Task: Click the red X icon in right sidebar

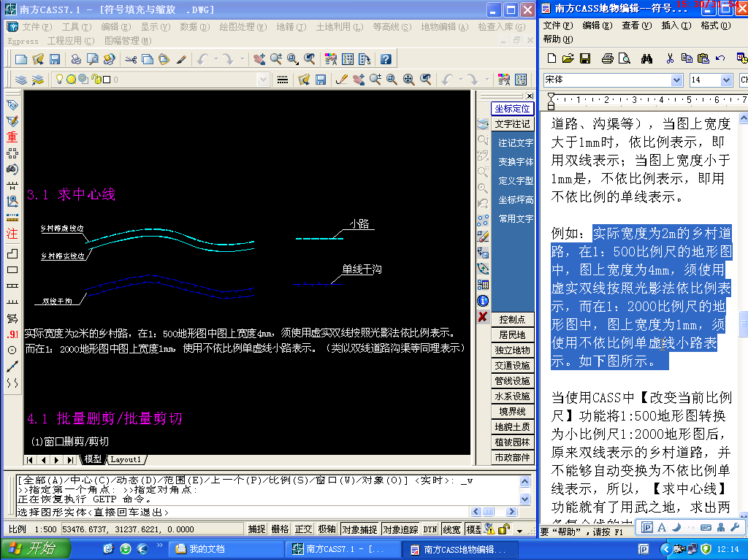Action: pyautogui.click(x=482, y=317)
